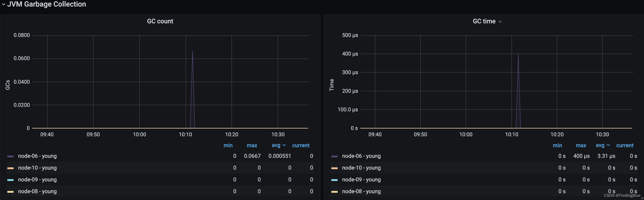
Task: Open the GC time panel title menu
Action: click(x=484, y=21)
